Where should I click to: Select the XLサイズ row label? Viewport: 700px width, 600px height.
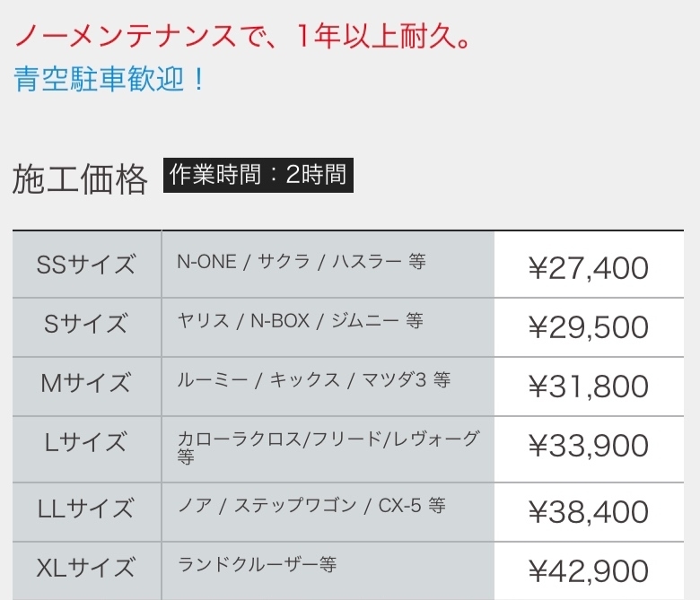(x=86, y=568)
